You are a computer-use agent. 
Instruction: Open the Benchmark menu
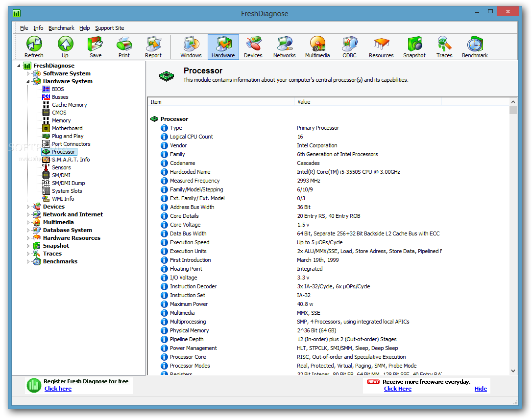pyautogui.click(x=61, y=28)
